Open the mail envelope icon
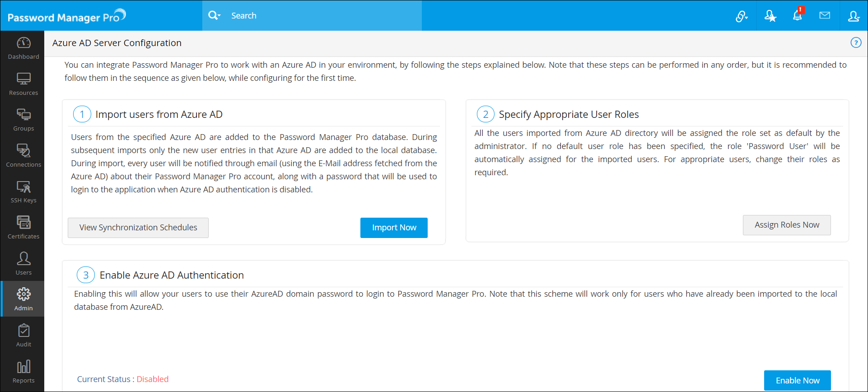The width and height of the screenshot is (868, 392). (x=825, y=16)
